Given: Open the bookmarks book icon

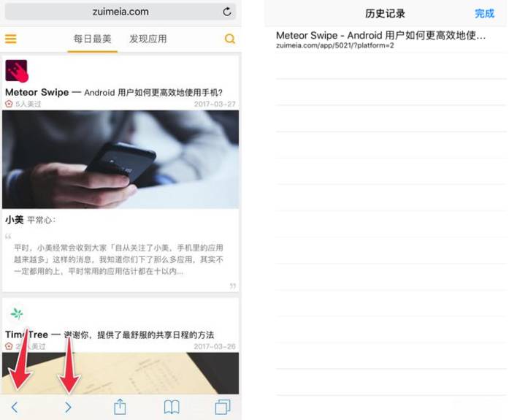Looking at the screenshot, I should point(172,407).
